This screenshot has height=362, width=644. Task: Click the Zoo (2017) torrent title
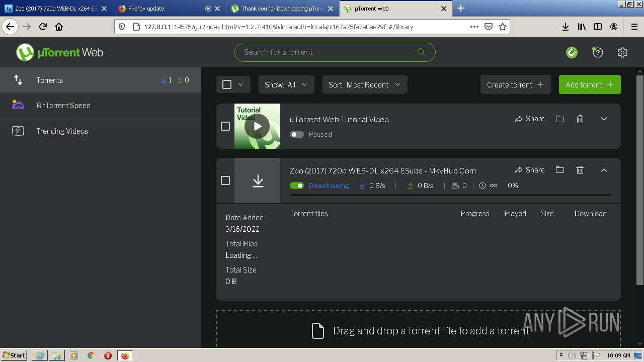(x=383, y=170)
